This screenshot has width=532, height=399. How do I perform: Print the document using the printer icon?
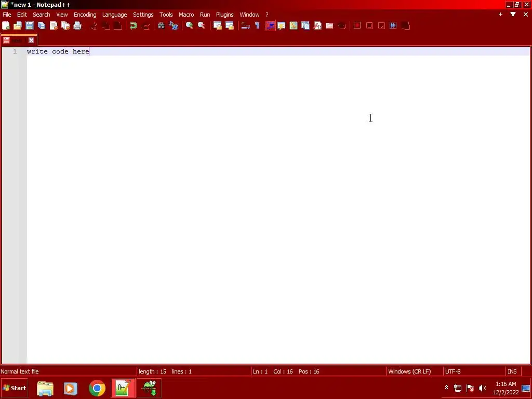[77, 25]
